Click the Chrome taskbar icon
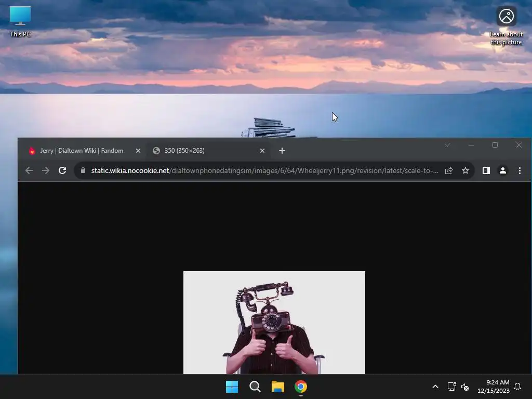 301,387
